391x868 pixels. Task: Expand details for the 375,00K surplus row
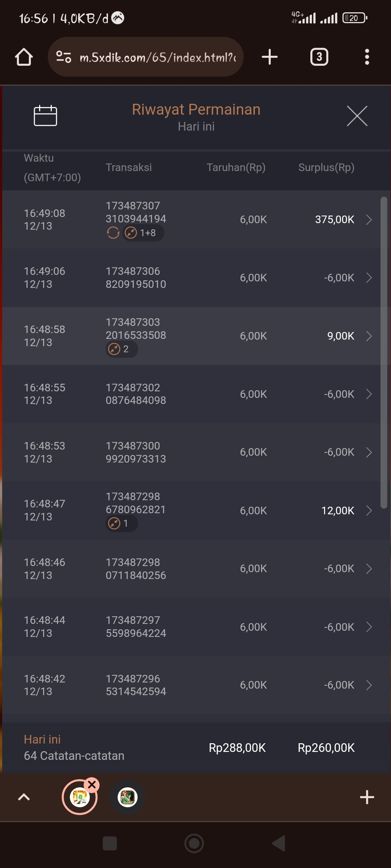tap(369, 220)
